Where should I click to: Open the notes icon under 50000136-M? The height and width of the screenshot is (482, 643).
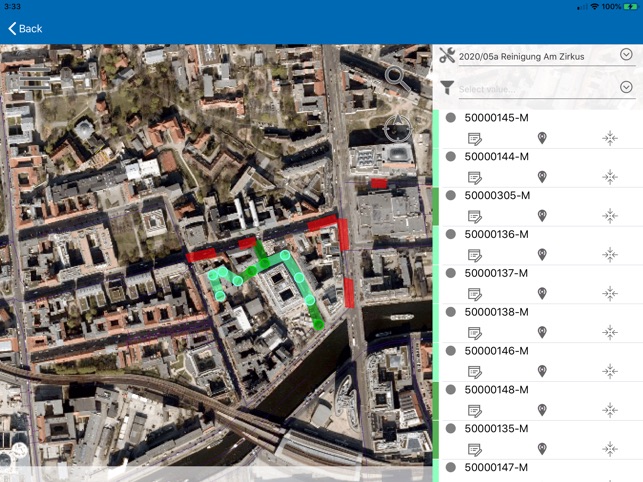coord(474,255)
